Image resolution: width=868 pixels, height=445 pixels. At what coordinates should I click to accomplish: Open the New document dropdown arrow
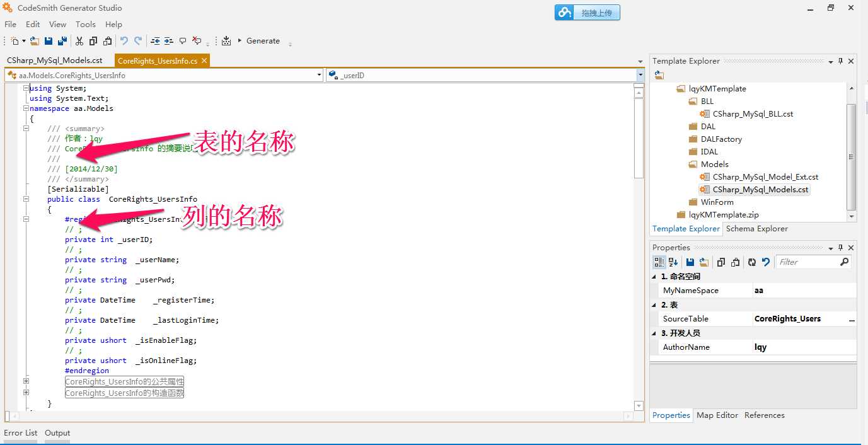pyautogui.click(x=24, y=41)
